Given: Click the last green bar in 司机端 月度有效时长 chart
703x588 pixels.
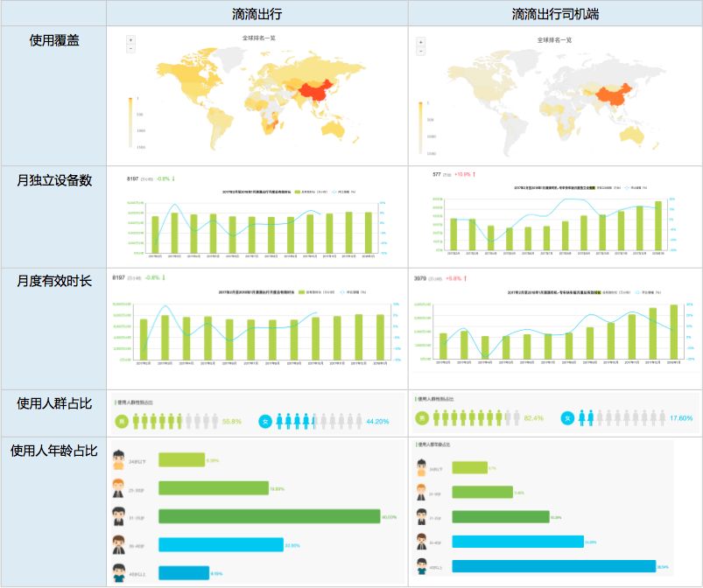Looking at the screenshot, I should (x=674, y=332).
